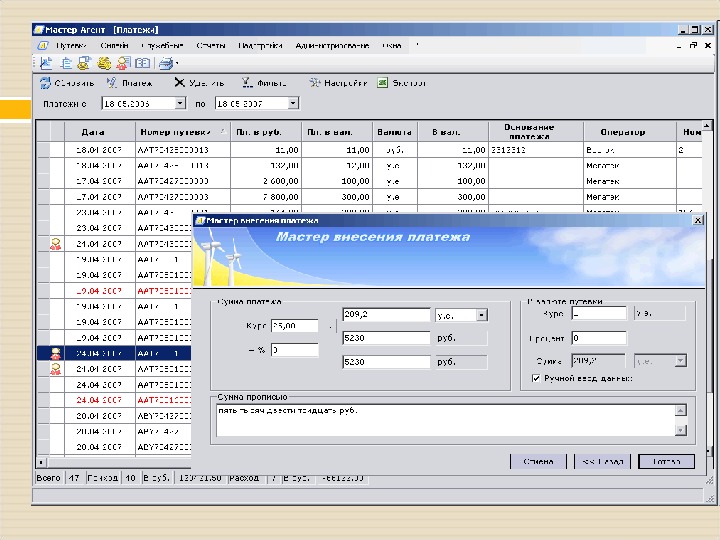Viewport: 720px width, 540px height.
Task: Click the first icon in top toolbar
Action: point(45,64)
